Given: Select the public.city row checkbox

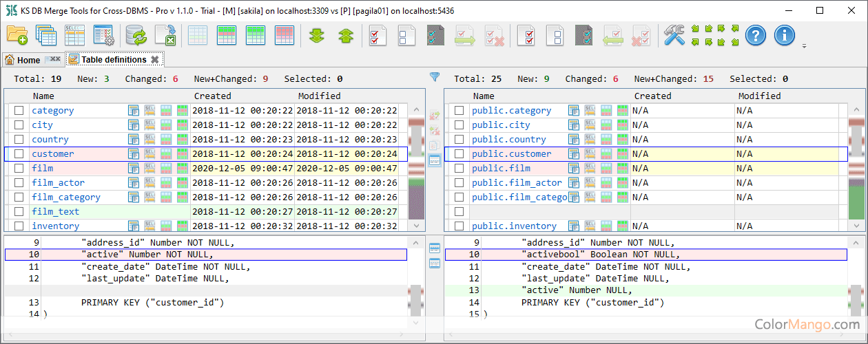Looking at the screenshot, I should (459, 125).
